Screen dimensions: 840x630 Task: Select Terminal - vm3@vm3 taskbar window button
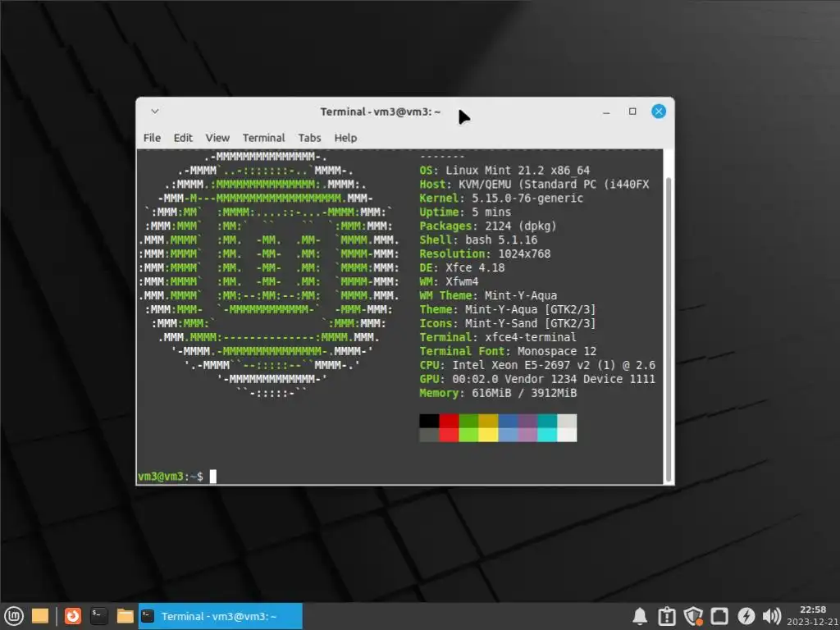tap(220, 616)
